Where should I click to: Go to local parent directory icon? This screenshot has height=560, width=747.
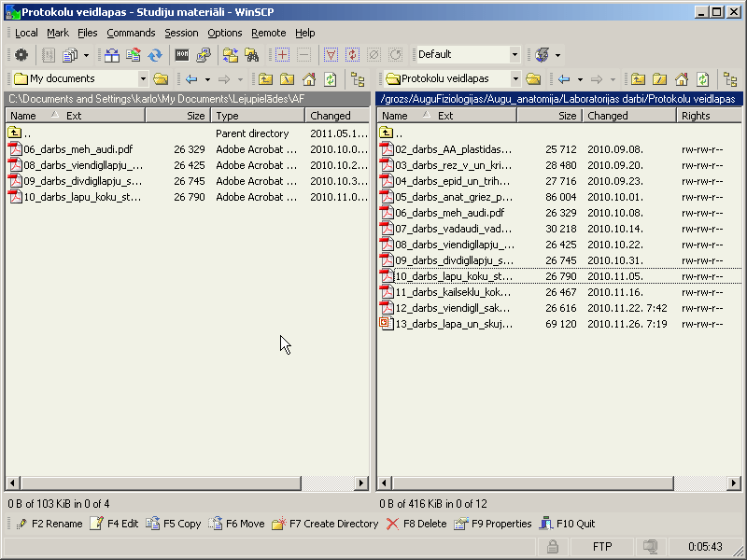tap(266, 79)
